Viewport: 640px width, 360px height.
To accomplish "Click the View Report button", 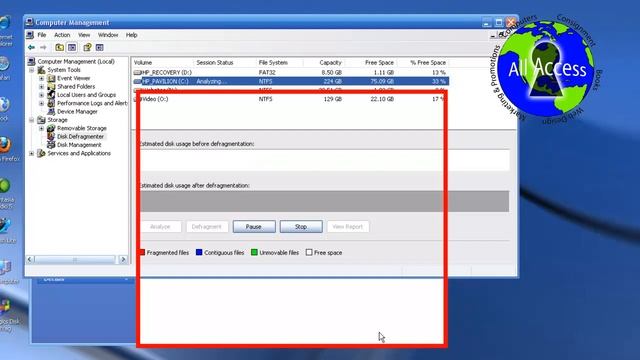I will tap(348, 227).
